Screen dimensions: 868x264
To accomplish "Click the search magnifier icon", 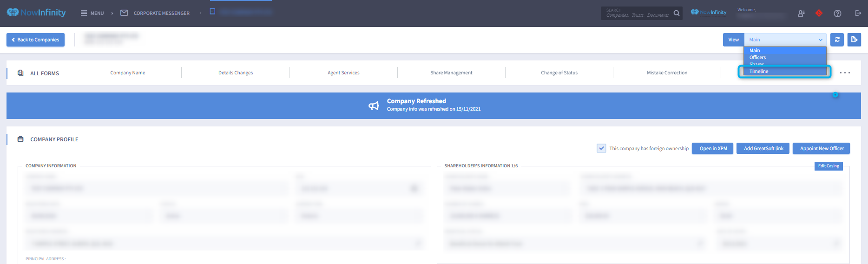I will pos(677,13).
